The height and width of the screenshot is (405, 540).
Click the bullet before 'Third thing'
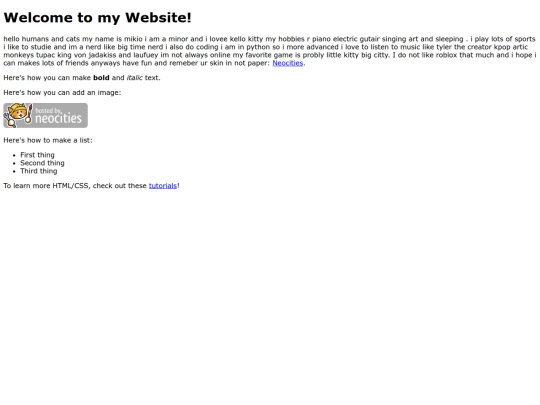click(x=14, y=172)
